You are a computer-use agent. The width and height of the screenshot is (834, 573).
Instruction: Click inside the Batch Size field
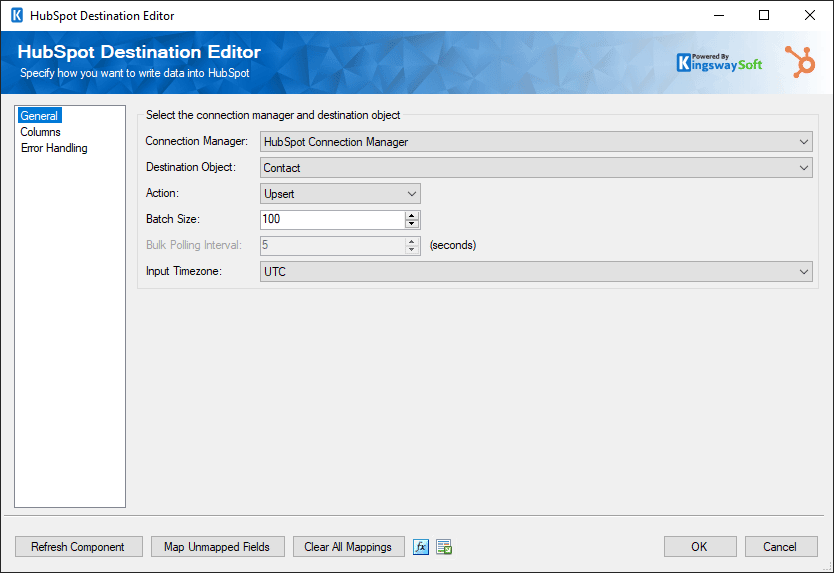tap(332, 219)
